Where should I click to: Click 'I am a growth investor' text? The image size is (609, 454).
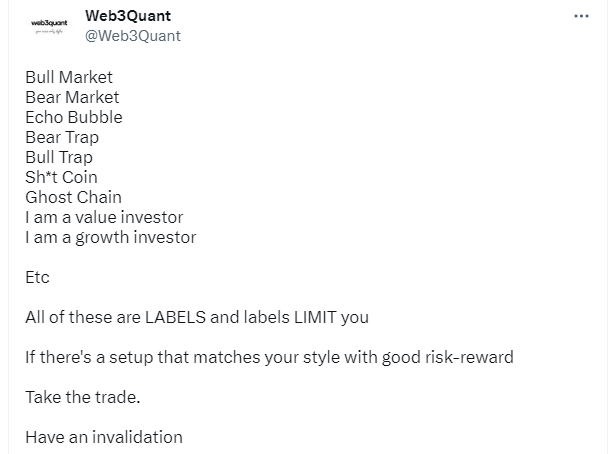pyautogui.click(x=111, y=237)
